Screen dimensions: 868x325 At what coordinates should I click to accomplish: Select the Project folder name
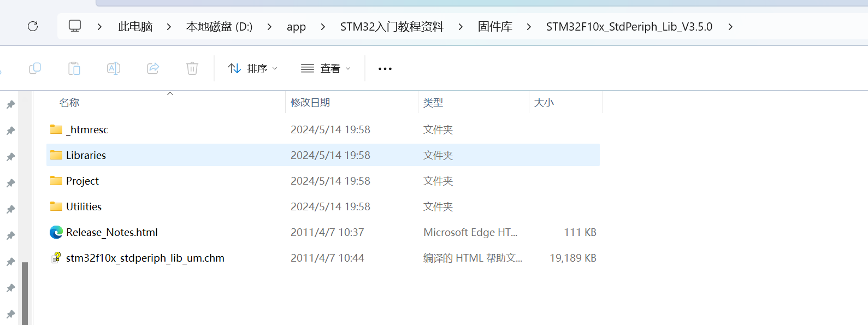[x=82, y=181]
